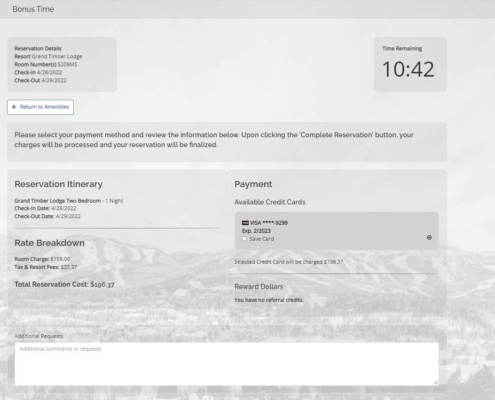Click the Total Reservation Cost amount
Screen dimensions: 495x400
pos(102,284)
